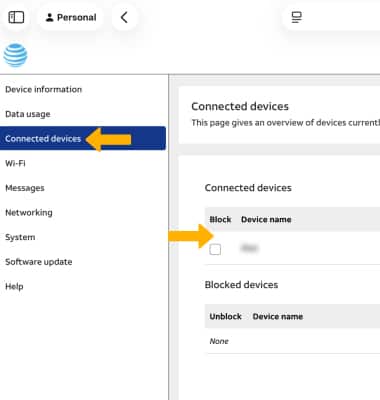Click the AT&T globe logo
Viewport: 380px width, 400px height.
click(15, 55)
